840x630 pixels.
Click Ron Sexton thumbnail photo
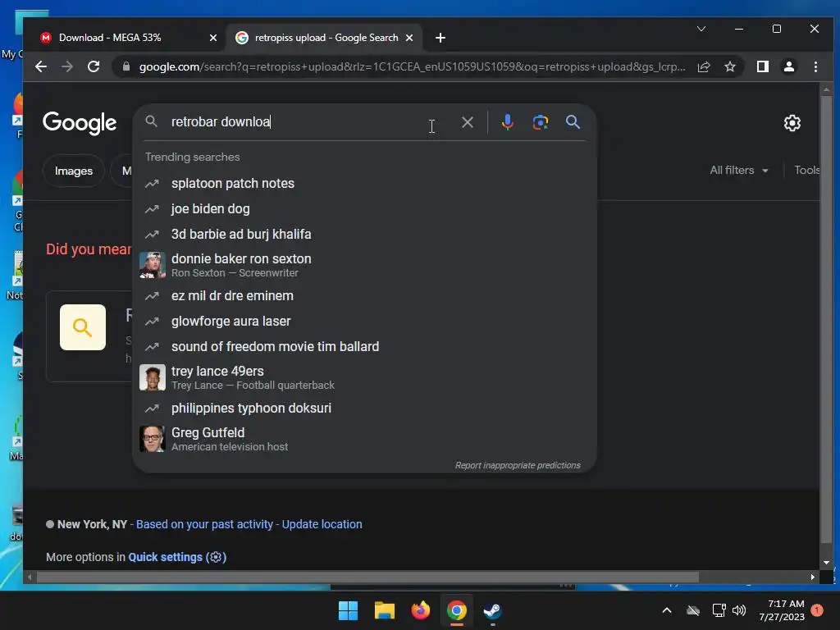(x=152, y=265)
